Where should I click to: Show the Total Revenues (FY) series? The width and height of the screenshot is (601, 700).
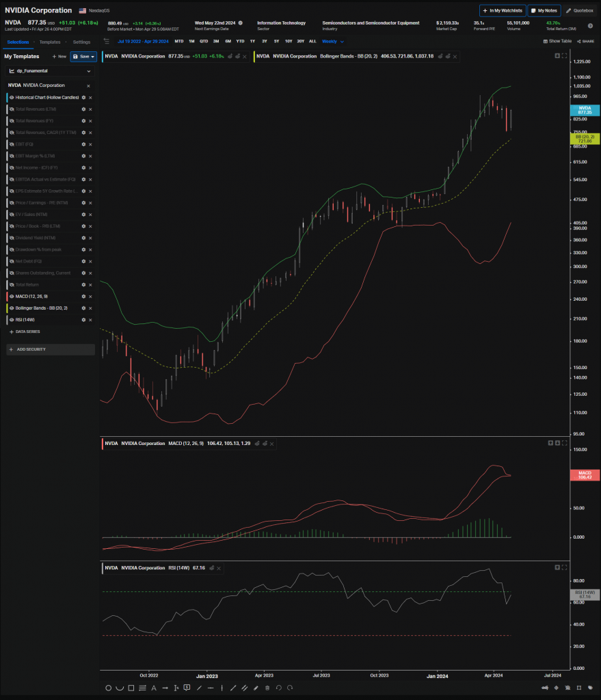(x=12, y=121)
